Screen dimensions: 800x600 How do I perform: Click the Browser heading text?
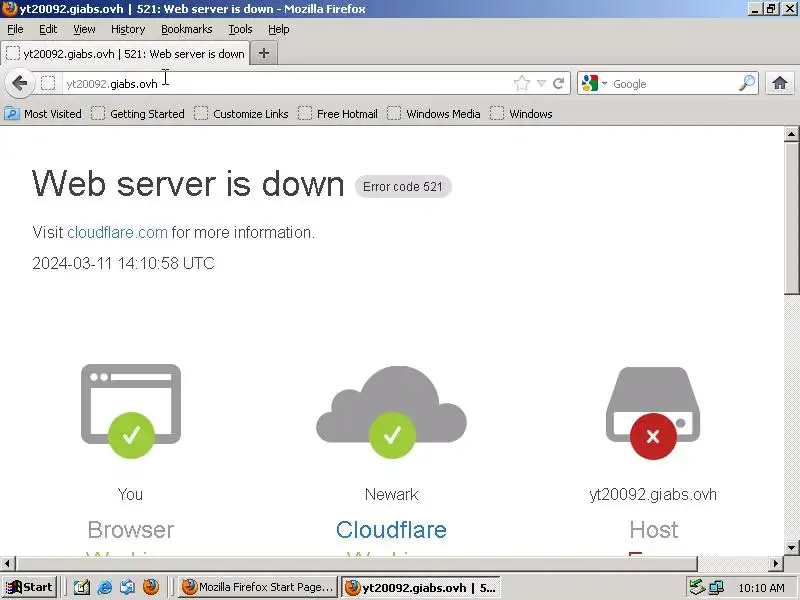pos(131,530)
